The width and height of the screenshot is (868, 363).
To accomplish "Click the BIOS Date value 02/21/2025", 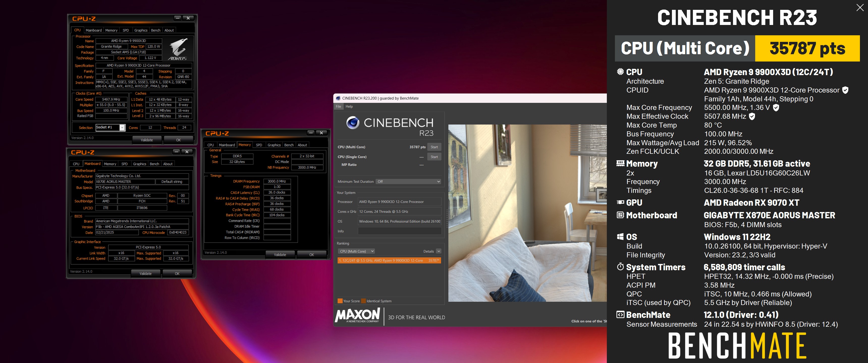I will [x=117, y=232].
